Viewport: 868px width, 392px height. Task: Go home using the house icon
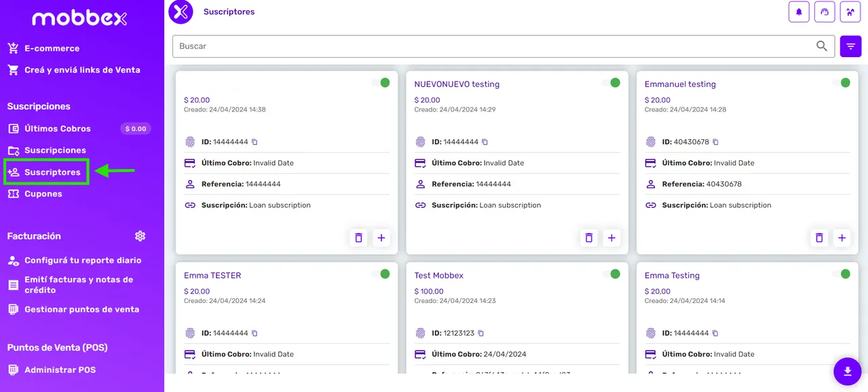tap(850, 12)
